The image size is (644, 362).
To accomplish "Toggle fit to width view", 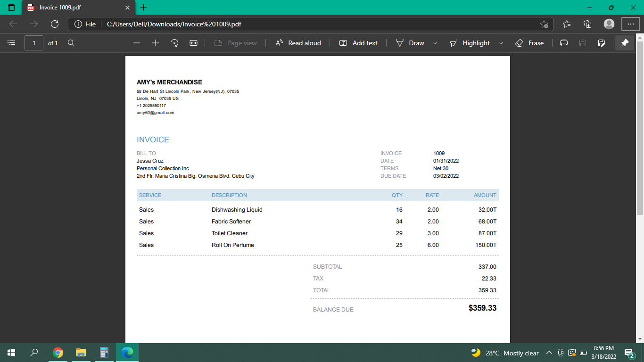I will (x=193, y=43).
